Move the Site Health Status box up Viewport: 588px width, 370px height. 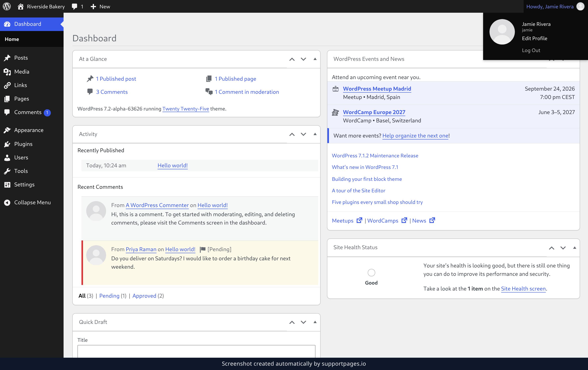[552, 248]
